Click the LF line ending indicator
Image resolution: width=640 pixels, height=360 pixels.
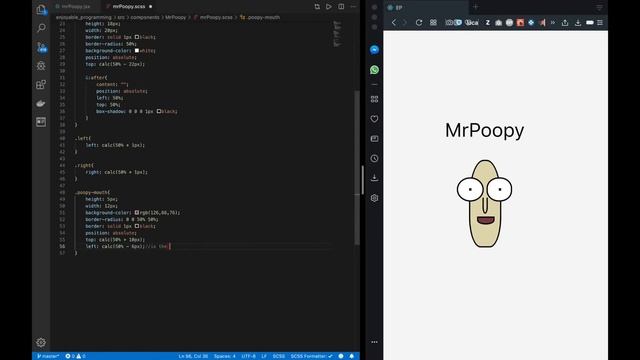264,356
